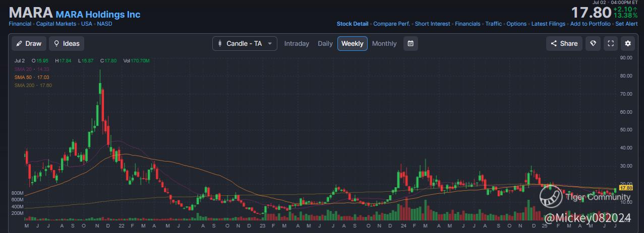
Task: Click the USA country link
Action: pyautogui.click(x=86, y=24)
